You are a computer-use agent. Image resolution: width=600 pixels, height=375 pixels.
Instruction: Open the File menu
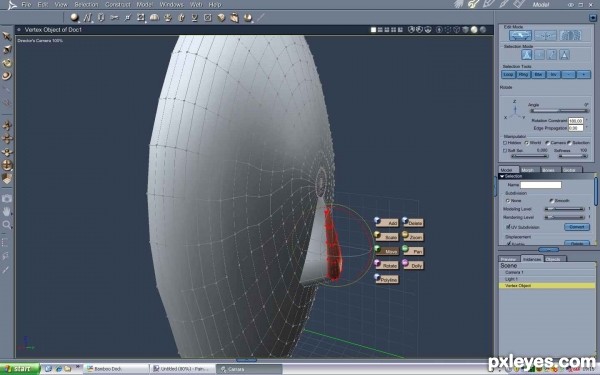tap(26, 5)
